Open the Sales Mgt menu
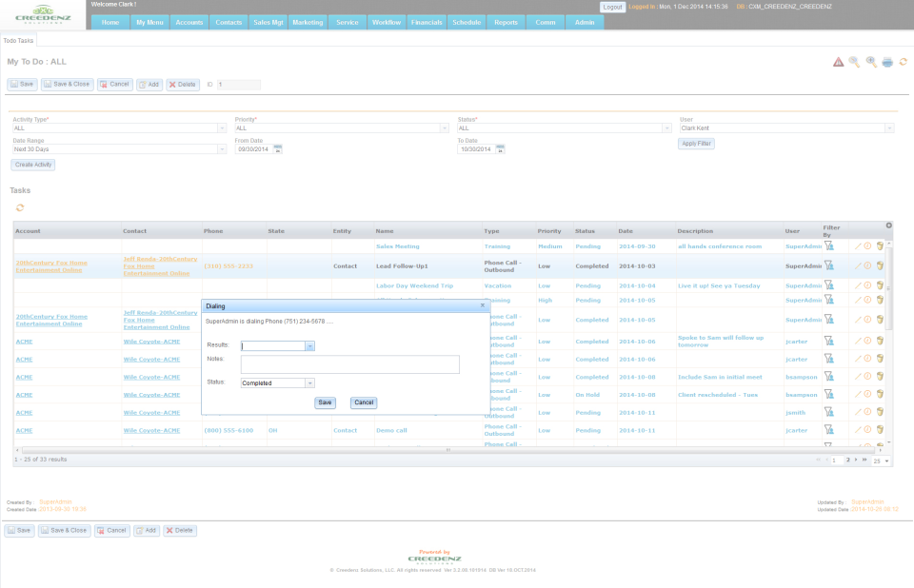Screen dimensions: 914x588 point(268,22)
